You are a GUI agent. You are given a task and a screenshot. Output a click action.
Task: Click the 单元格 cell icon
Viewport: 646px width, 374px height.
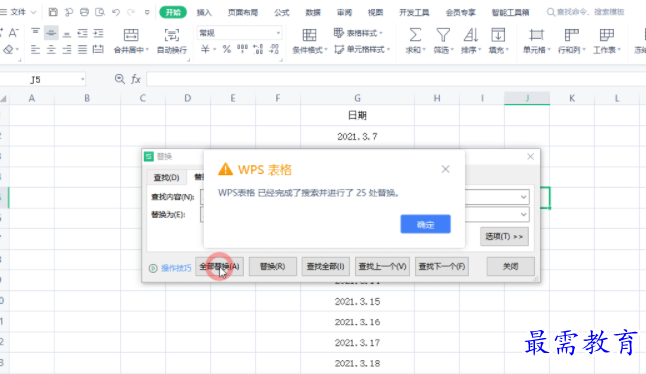click(536, 35)
